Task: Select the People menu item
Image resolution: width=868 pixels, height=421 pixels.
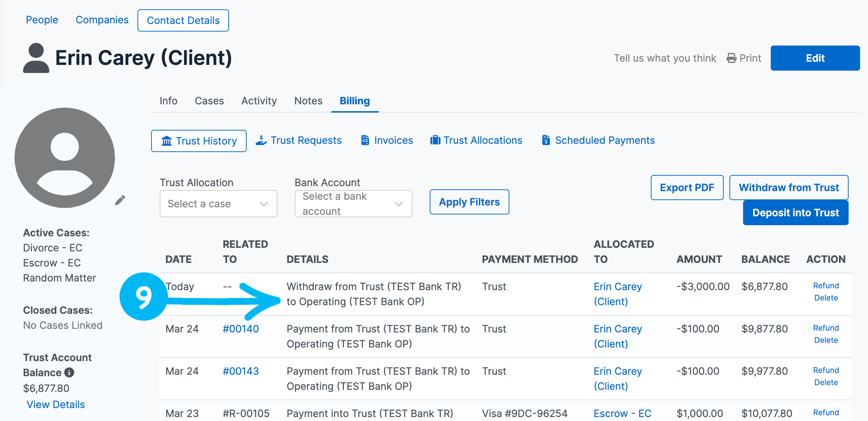Action: click(x=42, y=20)
